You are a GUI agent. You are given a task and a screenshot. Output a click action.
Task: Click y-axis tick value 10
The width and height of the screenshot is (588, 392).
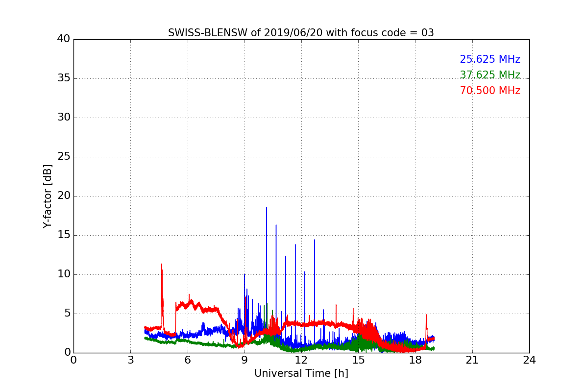63,274
